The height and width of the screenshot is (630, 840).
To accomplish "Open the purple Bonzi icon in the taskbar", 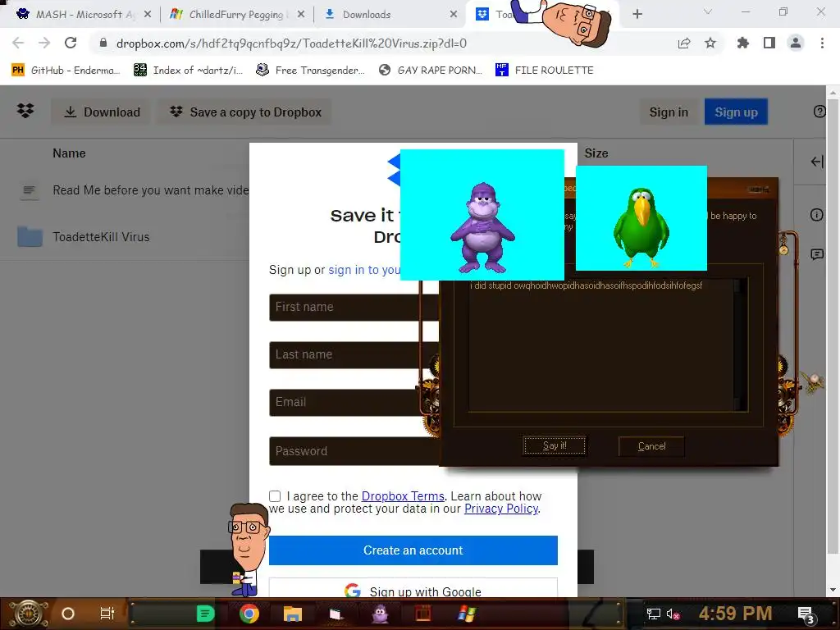I will [x=380, y=614].
